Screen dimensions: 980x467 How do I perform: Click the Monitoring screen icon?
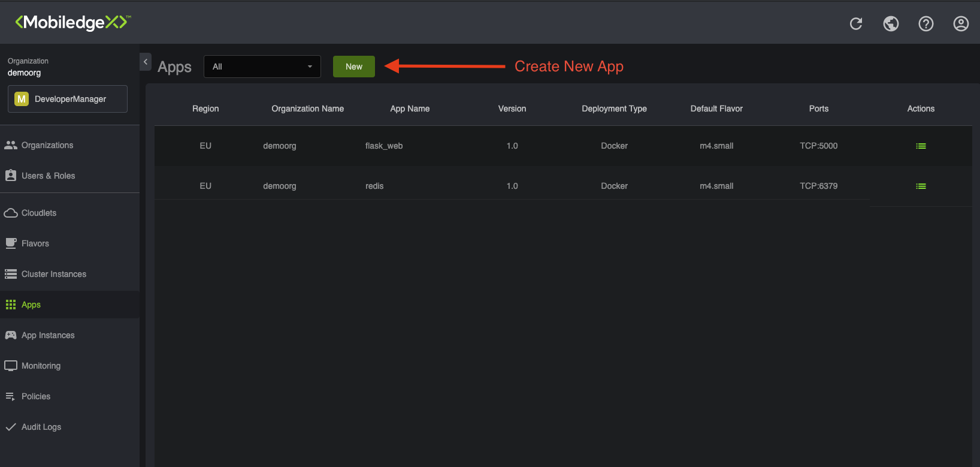coord(11,366)
